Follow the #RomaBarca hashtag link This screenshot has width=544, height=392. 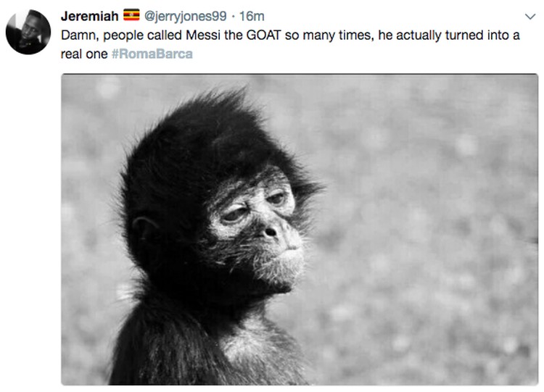click(152, 54)
